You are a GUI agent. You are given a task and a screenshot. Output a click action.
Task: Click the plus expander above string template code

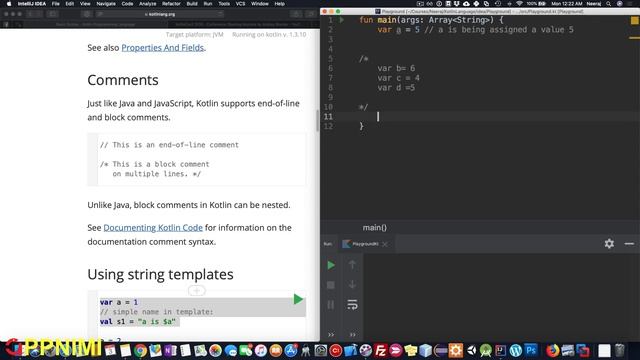[x=197, y=291]
